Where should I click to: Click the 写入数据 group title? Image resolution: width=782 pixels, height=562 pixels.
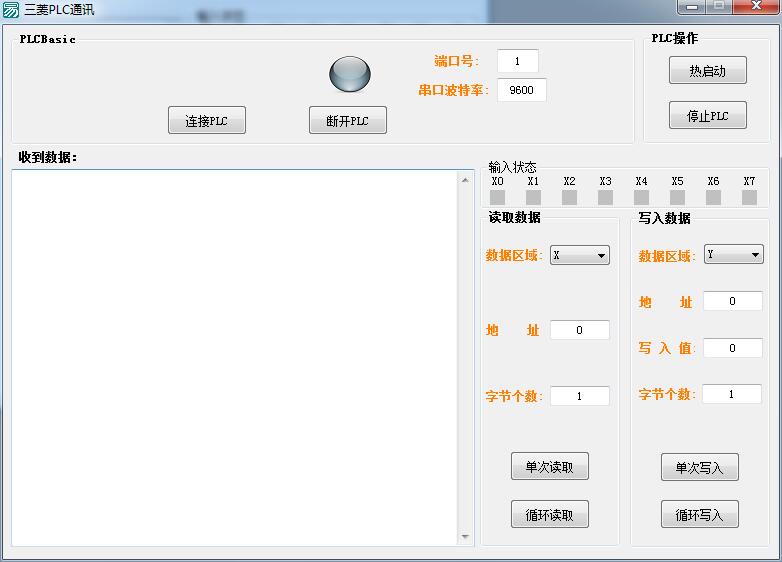click(665, 218)
